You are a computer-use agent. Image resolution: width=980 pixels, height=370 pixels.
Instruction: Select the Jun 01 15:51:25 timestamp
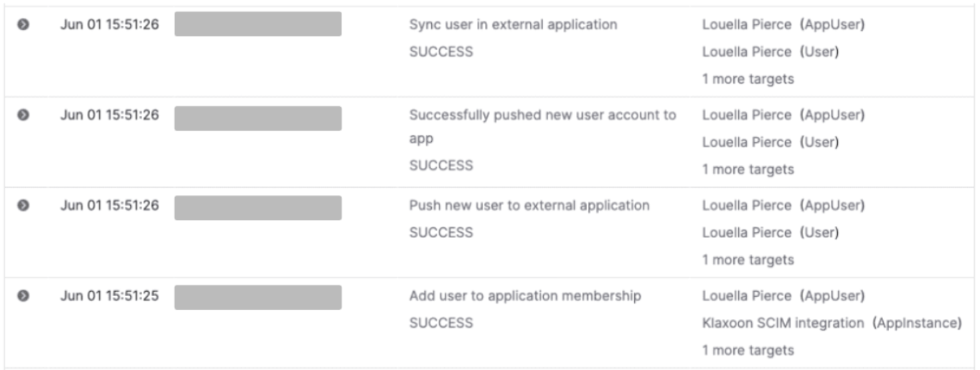point(109,295)
